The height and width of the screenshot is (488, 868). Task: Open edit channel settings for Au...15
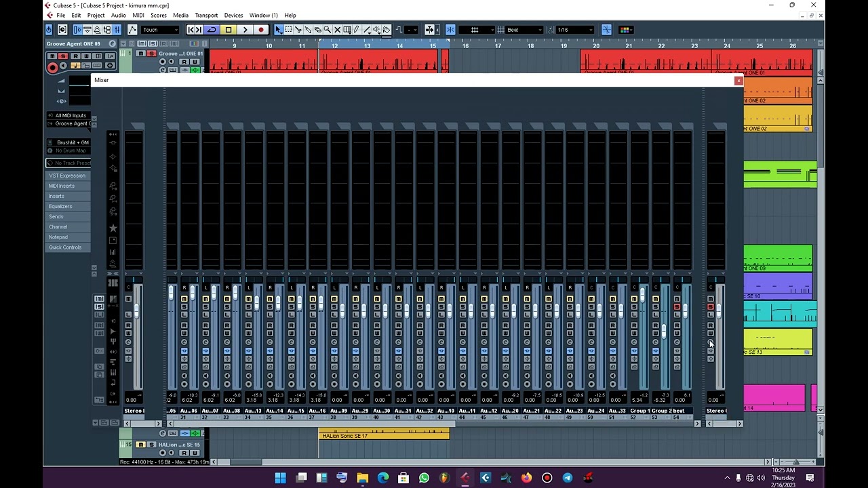point(292,342)
